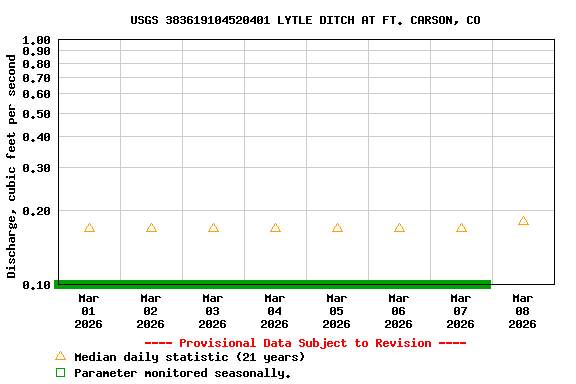Click the median triangle marker for Mar 07

tap(461, 228)
